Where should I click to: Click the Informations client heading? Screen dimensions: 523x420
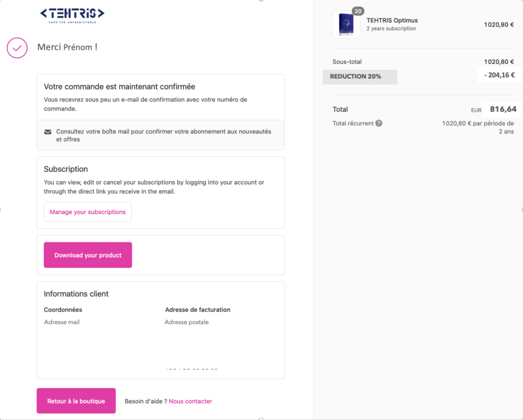[x=76, y=294]
